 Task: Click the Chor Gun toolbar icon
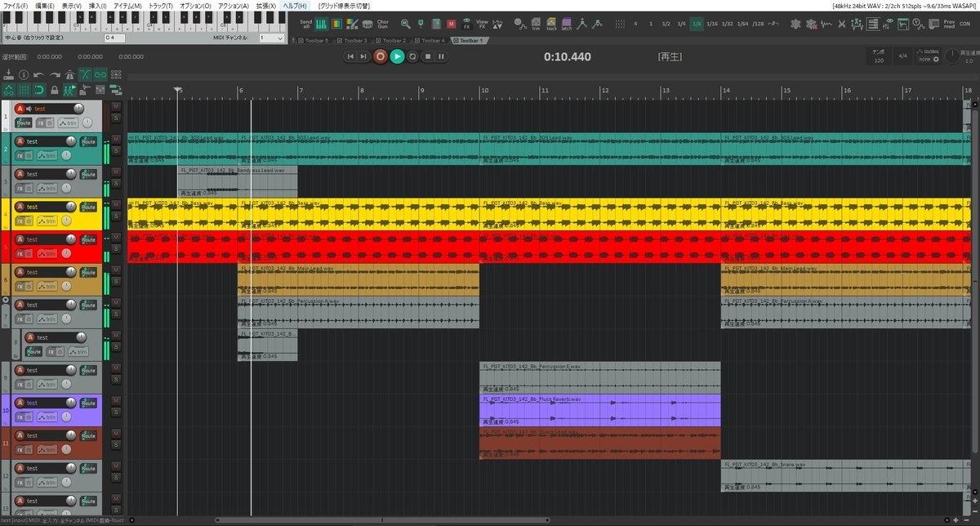click(382, 25)
